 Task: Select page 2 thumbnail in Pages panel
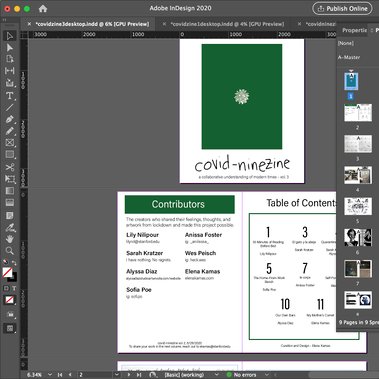358,113
